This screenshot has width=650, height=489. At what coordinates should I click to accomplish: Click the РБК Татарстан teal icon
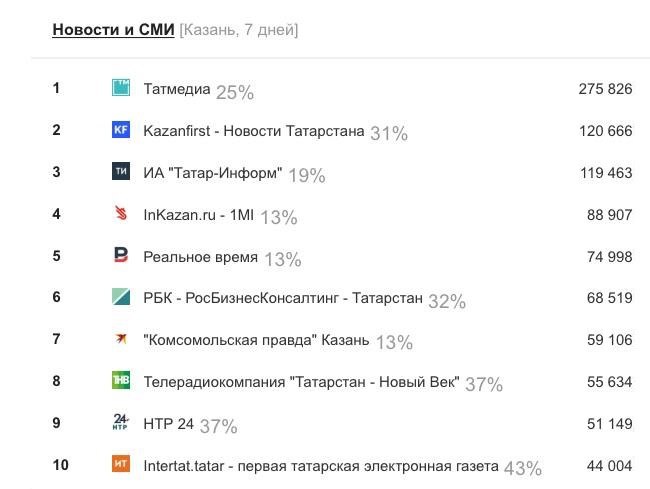121,297
